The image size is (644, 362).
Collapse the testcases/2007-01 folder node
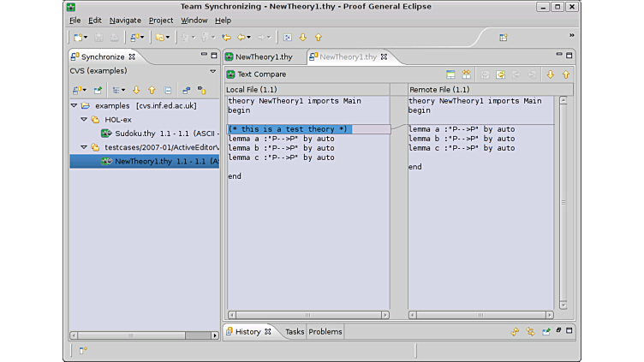(85, 147)
